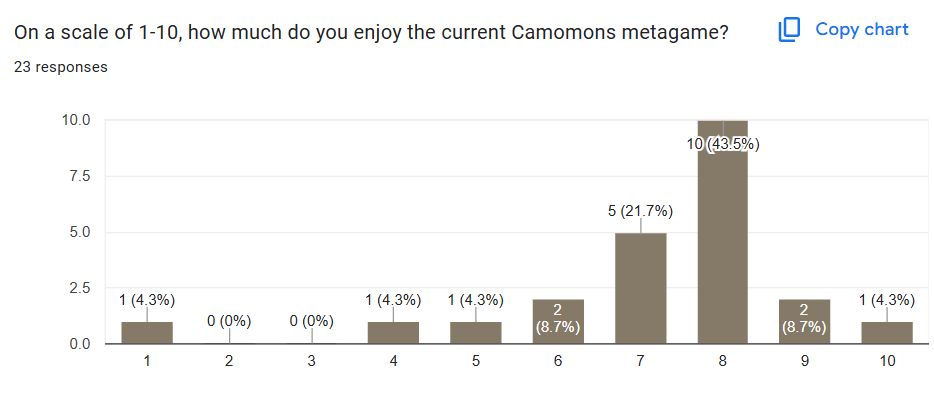The width and height of the screenshot is (934, 416).
Task: Select the bar for rating 6
Action: coord(557,322)
